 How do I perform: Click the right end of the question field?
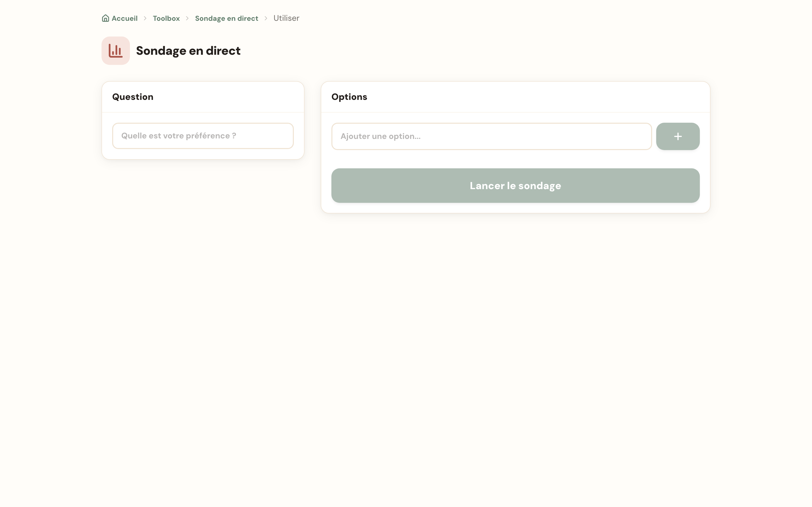(282, 136)
